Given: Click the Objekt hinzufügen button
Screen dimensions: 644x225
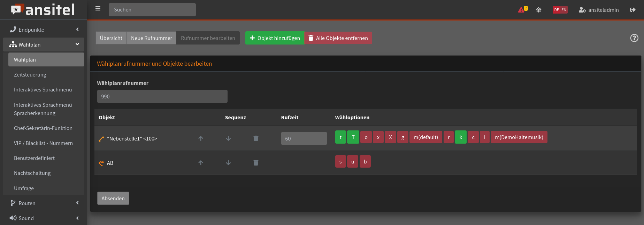Looking at the screenshot, I should [x=275, y=38].
